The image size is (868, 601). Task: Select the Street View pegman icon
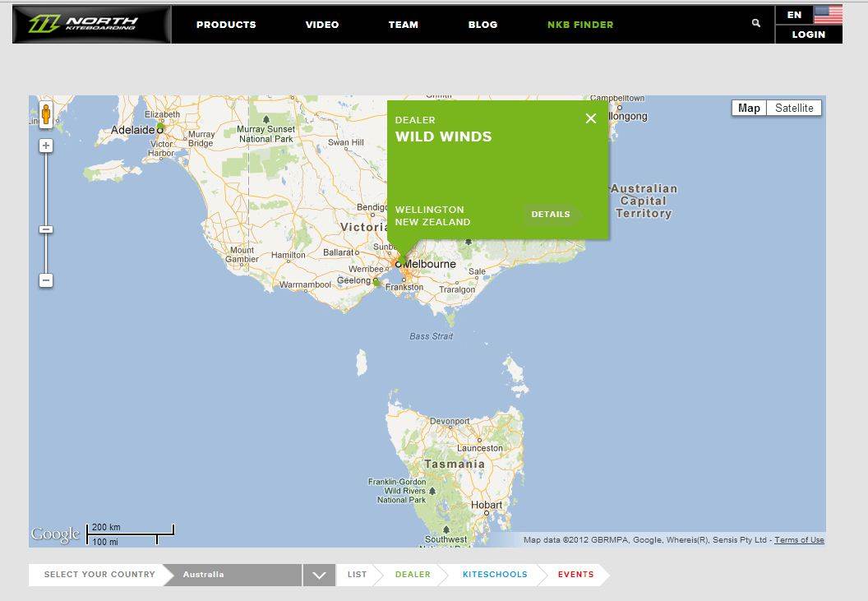[x=46, y=114]
